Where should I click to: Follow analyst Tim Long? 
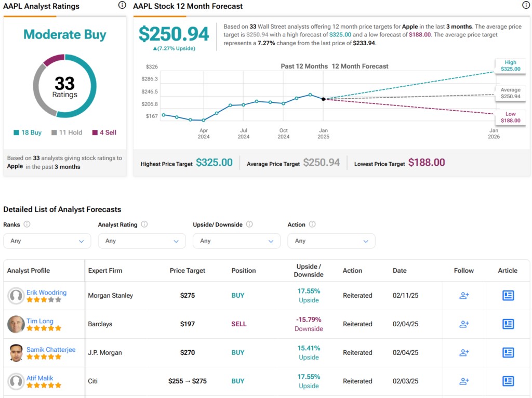click(x=464, y=324)
